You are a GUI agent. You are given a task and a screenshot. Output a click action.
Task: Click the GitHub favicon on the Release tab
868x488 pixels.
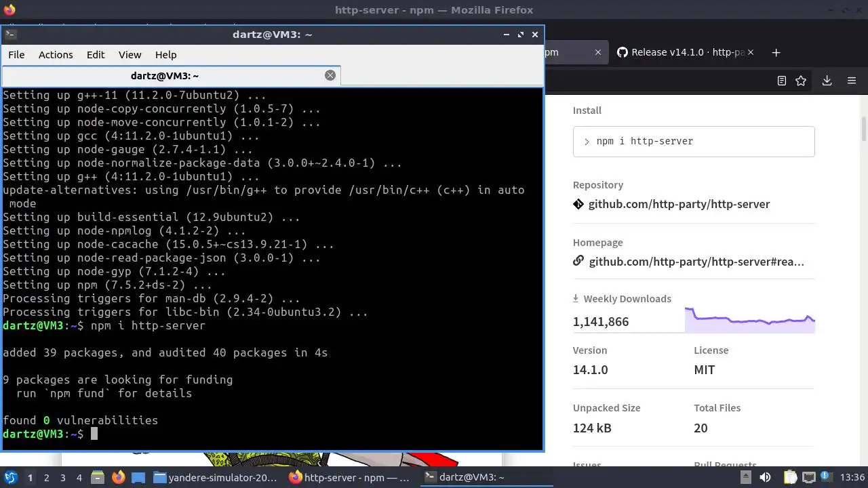(x=622, y=52)
